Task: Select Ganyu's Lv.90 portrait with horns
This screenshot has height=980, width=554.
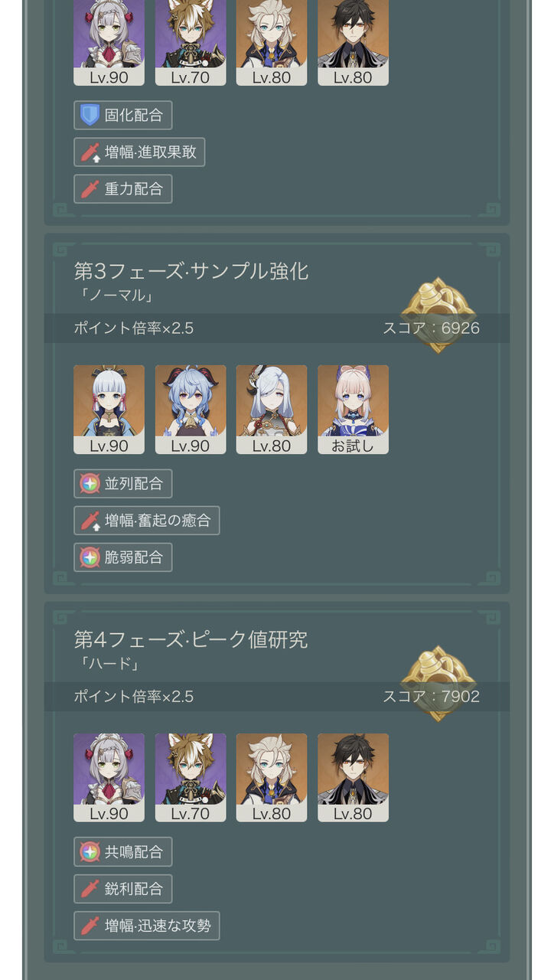Action: (x=191, y=410)
